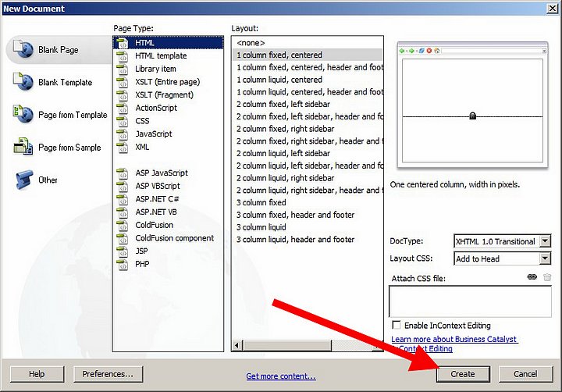Select the Blank Page category icon
The width and height of the screenshot is (562, 392).
(23, 49)
